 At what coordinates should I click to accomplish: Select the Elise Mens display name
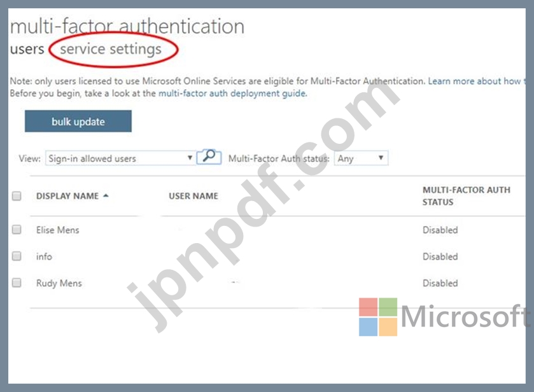click(x=57, y=230)
